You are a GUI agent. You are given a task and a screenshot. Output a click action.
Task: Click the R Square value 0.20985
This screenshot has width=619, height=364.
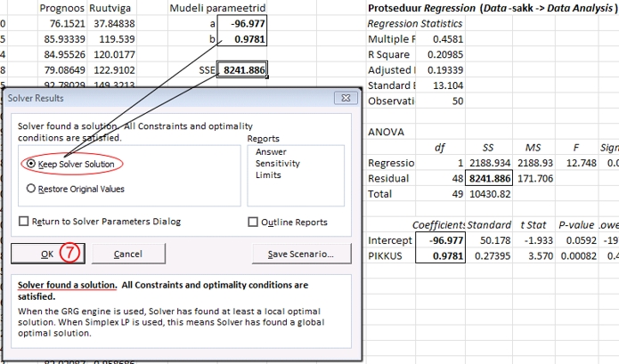[440, 54]
